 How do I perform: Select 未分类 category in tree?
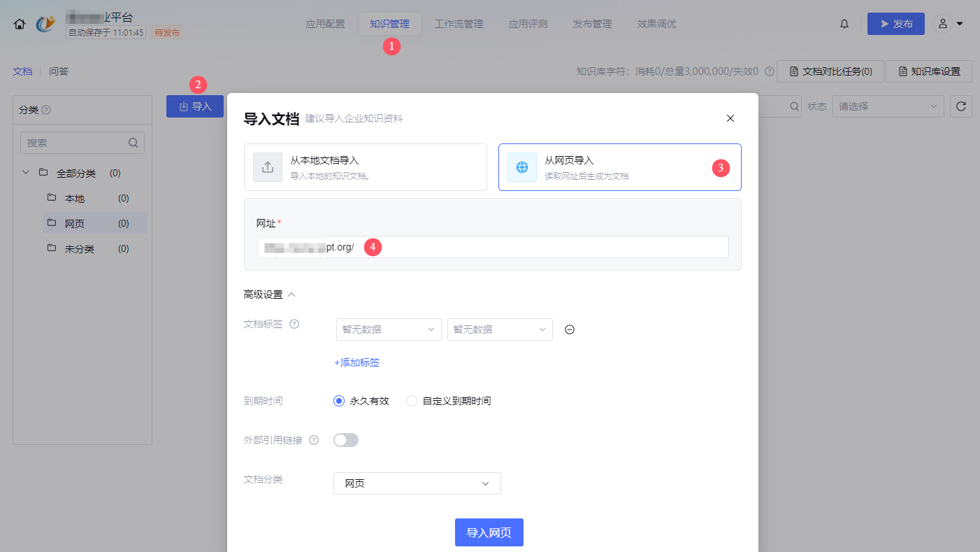pos(94,248)
